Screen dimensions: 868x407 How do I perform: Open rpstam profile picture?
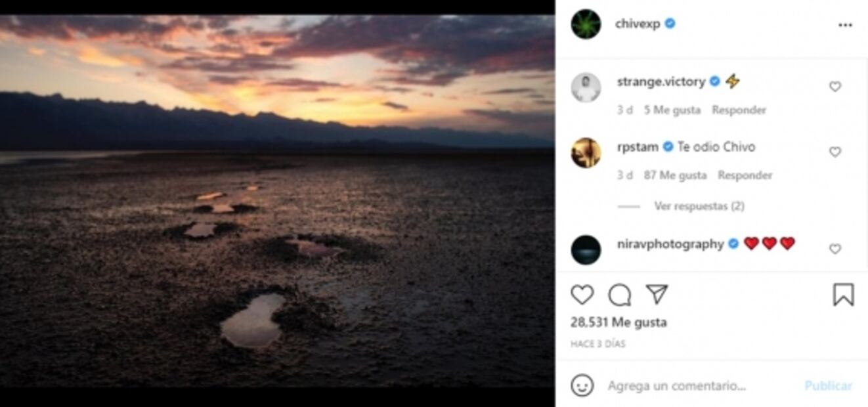pyautogui.click(x=586, y=153)
